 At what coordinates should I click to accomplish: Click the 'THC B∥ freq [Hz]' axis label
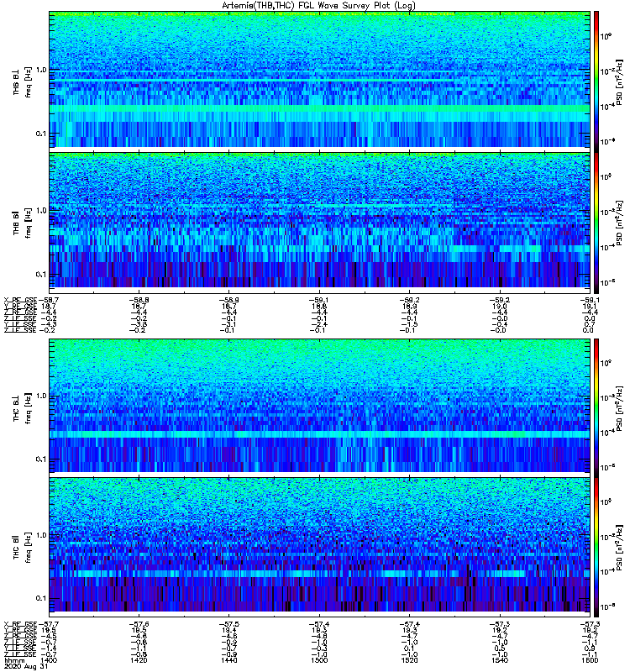23,548
